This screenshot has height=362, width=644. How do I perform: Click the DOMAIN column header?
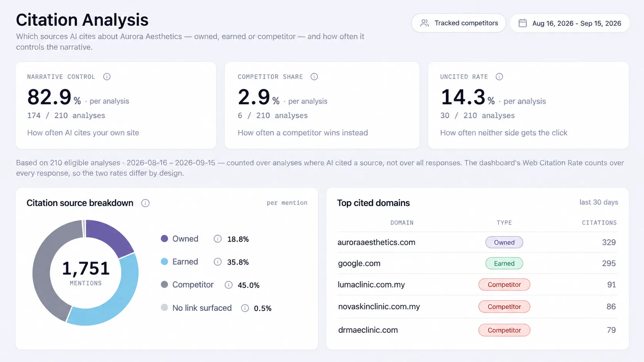tap(402, 223)
